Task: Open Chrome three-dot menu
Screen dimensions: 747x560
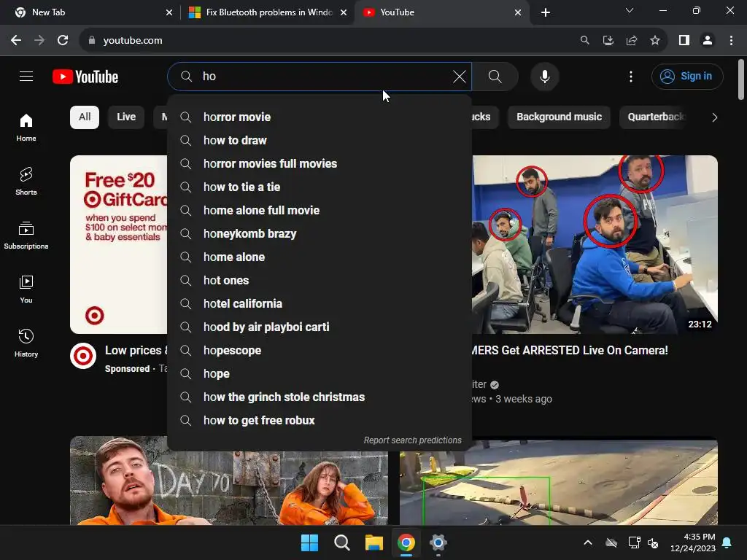Action: click(x=731, y=41)
